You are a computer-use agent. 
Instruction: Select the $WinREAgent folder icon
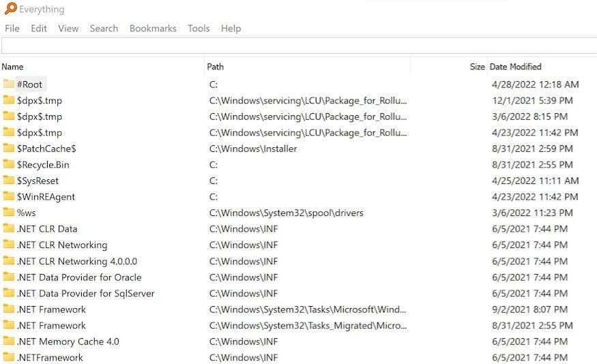[x=8, y=196]
